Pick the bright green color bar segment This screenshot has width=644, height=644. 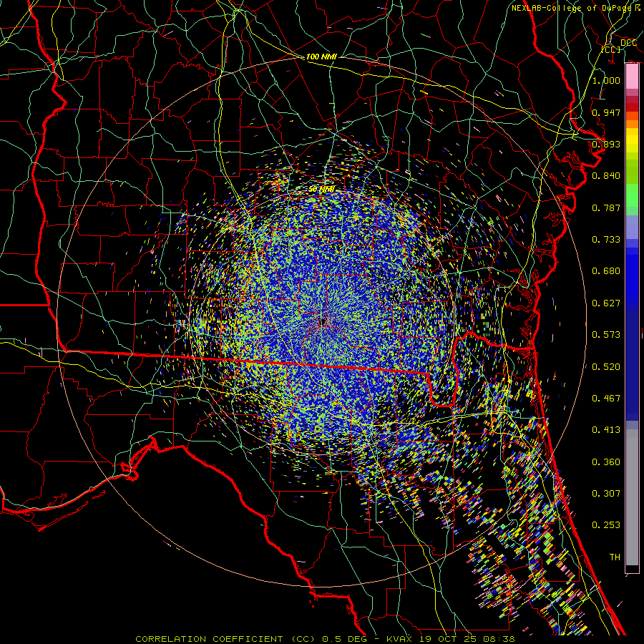pos(632,195)
